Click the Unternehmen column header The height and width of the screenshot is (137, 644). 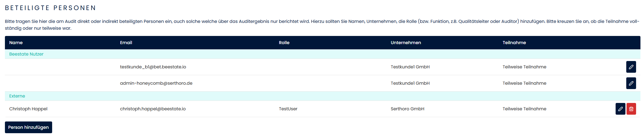tap(406, 43)
